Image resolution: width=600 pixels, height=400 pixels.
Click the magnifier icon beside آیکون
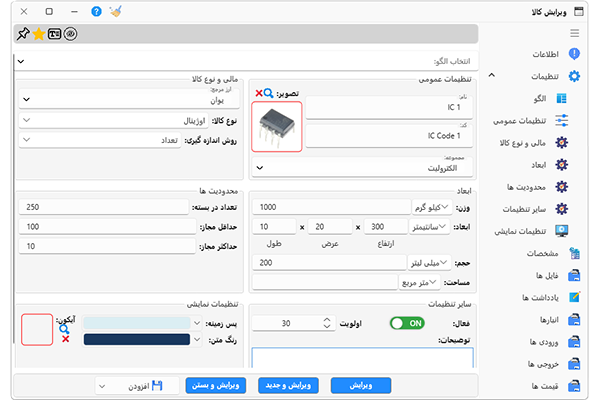[64, 329]
